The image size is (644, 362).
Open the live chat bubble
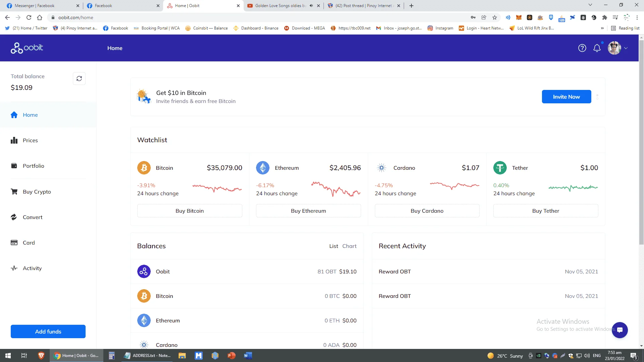pos(620,330)
